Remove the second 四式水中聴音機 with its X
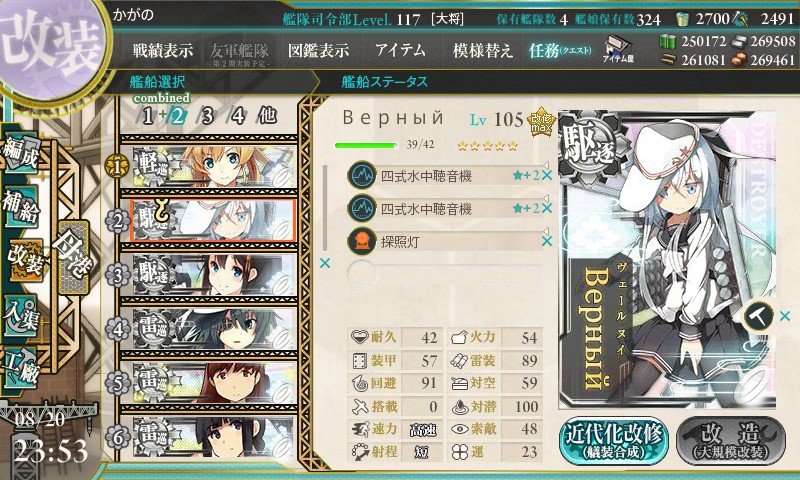The image size is (800, 480). 546,208
